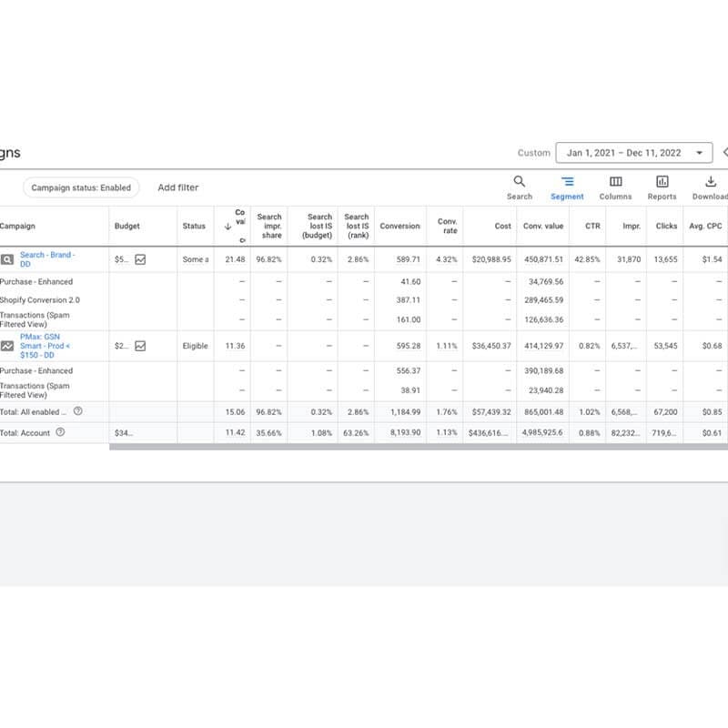The width and height of the screenshot is (728, 728).
Task: Click help icon next to Total: Account
Action: pos(60,432)
